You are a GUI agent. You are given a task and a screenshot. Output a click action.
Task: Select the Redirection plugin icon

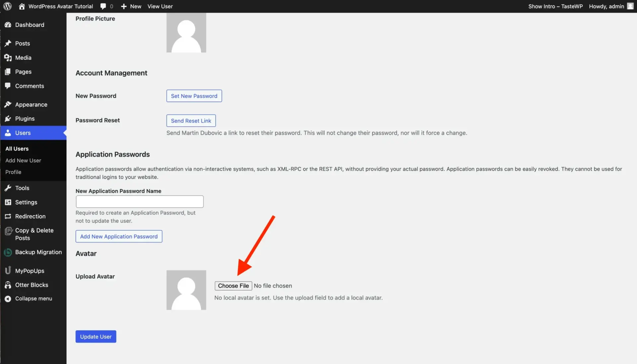8,216
